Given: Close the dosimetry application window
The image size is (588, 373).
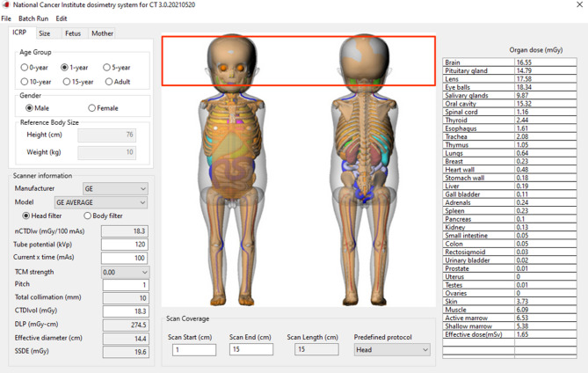Looking at the screenshot, I should coord(579,5).
